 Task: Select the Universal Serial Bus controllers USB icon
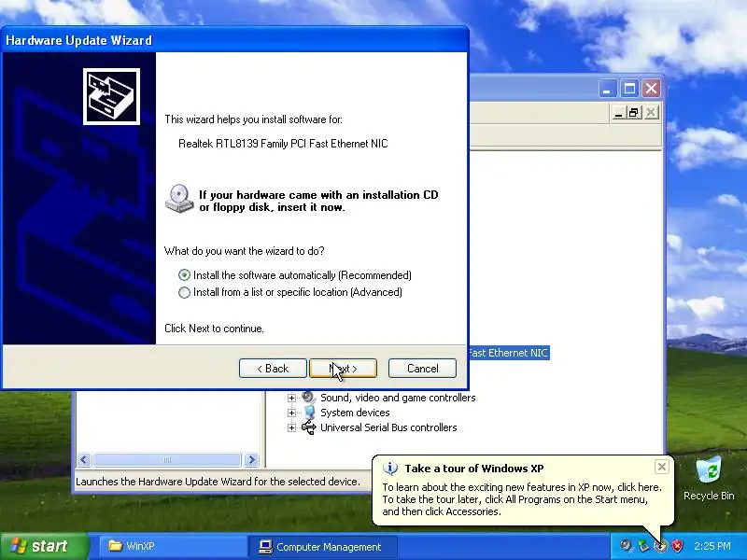coord(309,427)
